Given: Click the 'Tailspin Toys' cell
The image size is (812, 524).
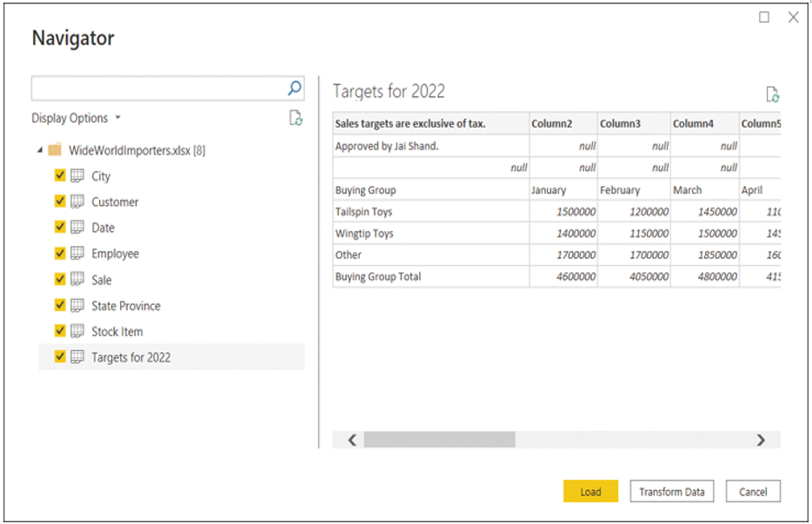Looking at the screenshot, I should click(431, 212).
